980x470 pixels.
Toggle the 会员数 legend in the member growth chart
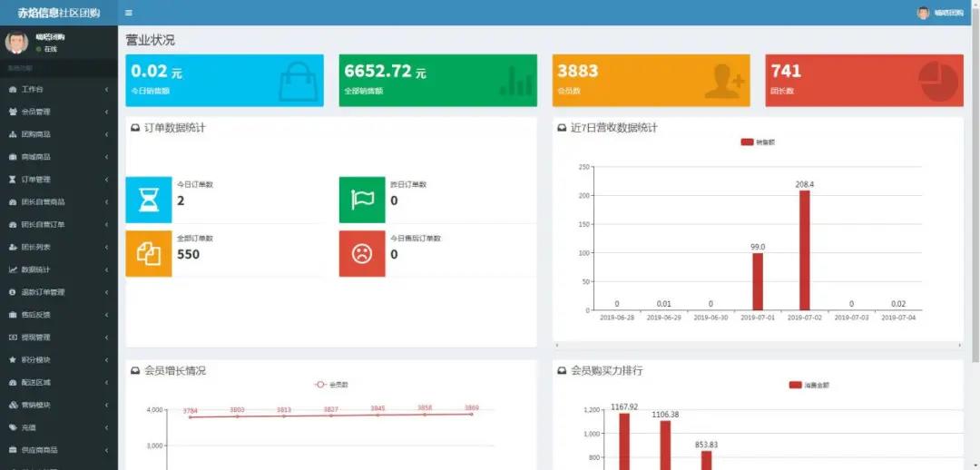(331, 385)
